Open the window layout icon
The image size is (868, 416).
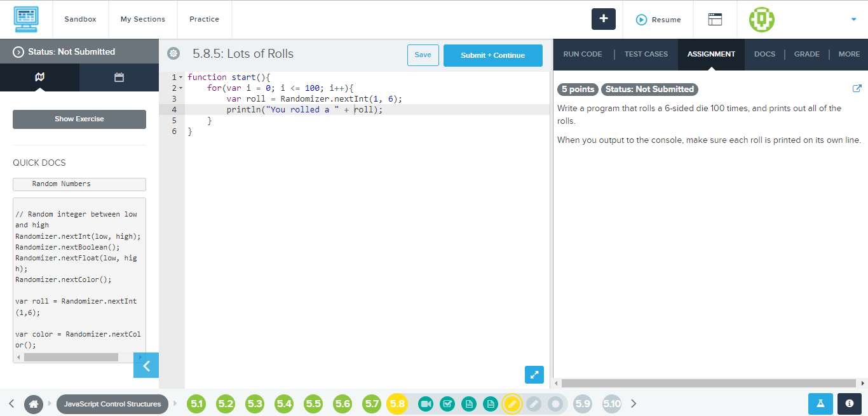point(715,20)
